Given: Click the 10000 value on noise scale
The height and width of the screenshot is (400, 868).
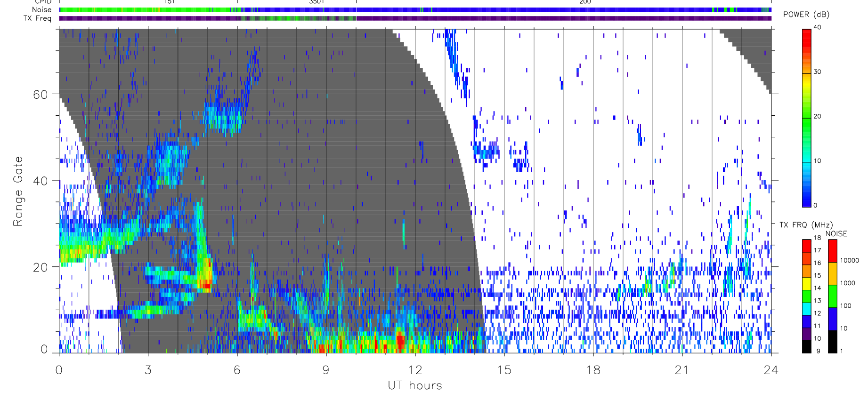Looking at the screenshot, I should coord(850,260).
